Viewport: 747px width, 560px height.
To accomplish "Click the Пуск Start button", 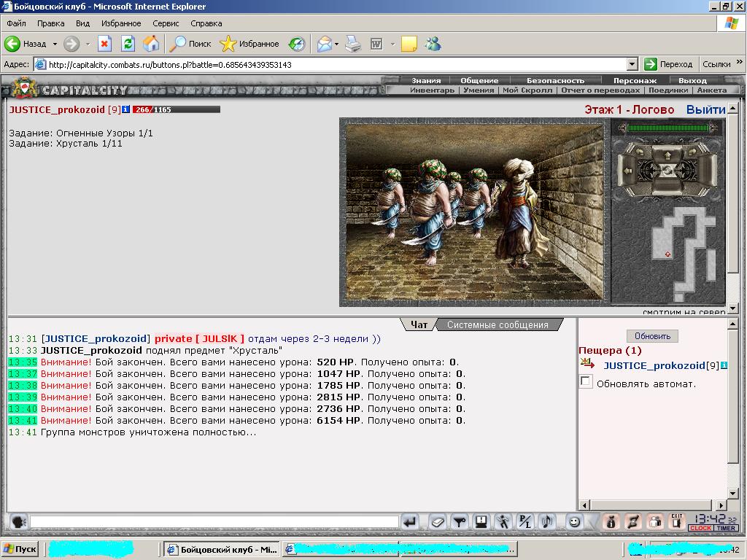I will (x=20, y=550).
